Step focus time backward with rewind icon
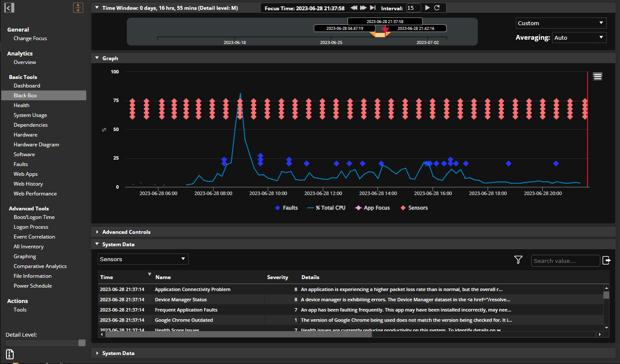 click(354, 8)
